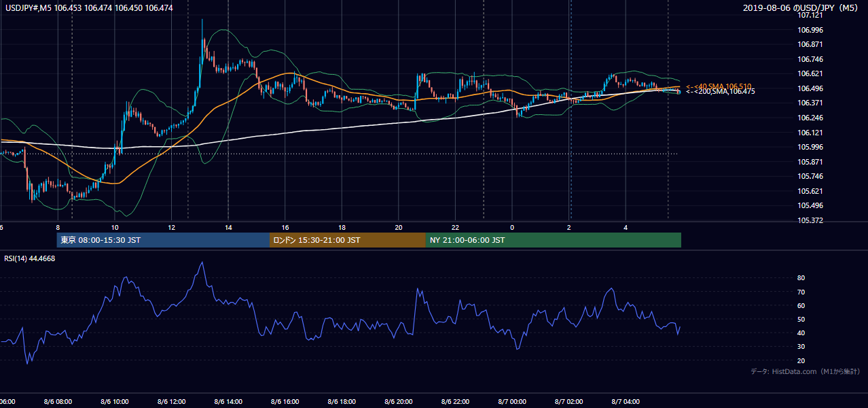Image resolution: width=868 pixels, height=408 pixels.
Task: Click price axis label 105.996
Action: 811,147
